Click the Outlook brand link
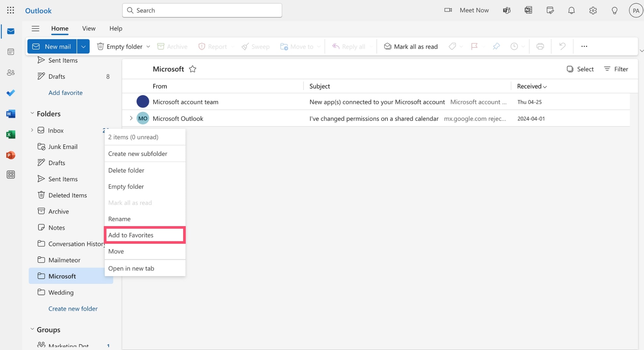644x350 pixels. 38,11
